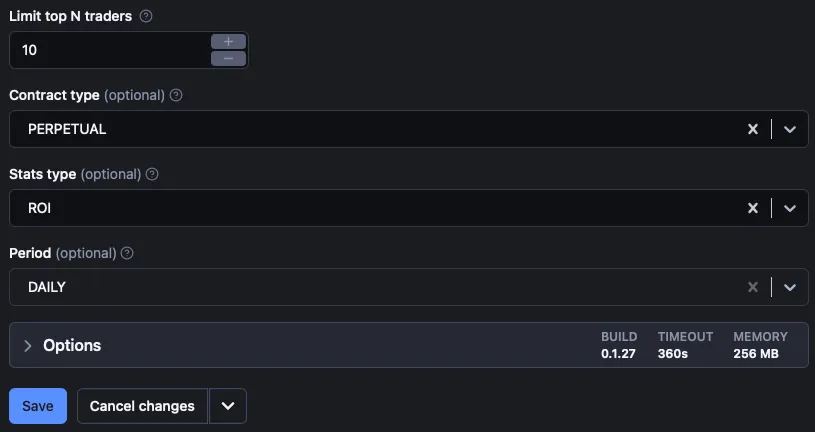This screenshot has height=432, width=815.
Task: Decrease top N traders with minus button
Action: coord(228,58)
